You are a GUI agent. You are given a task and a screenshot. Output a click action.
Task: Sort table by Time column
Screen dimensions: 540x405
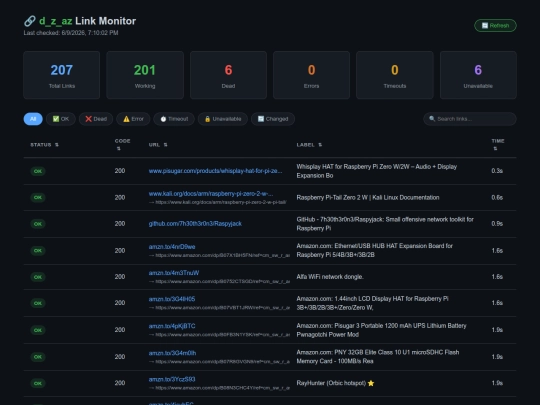pyautogui.click(x=498, y=145)
